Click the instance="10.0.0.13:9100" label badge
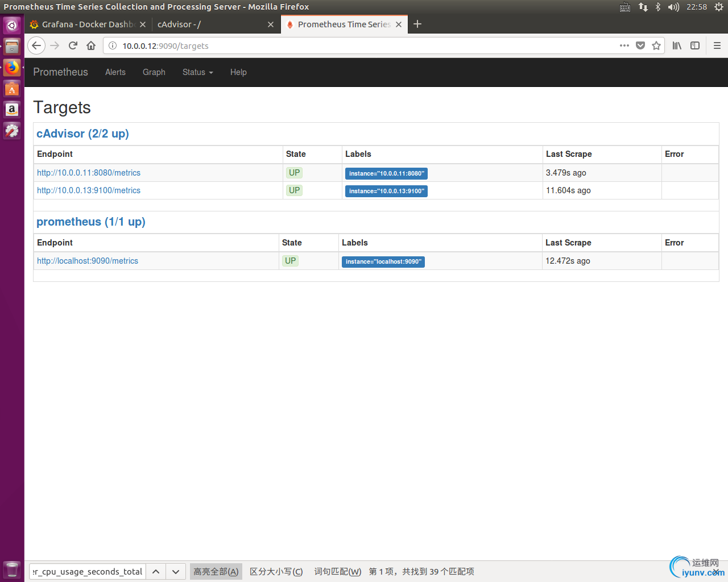 tap(386, 192)
